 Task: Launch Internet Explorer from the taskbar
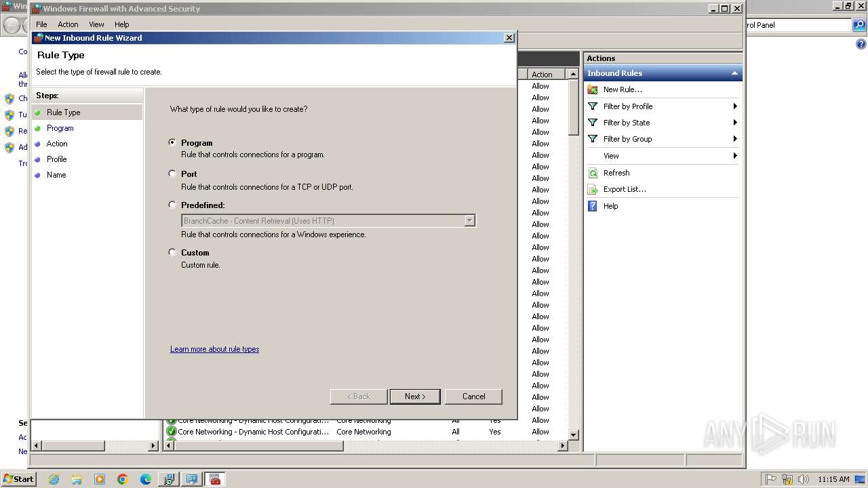[x=54, y=479]
